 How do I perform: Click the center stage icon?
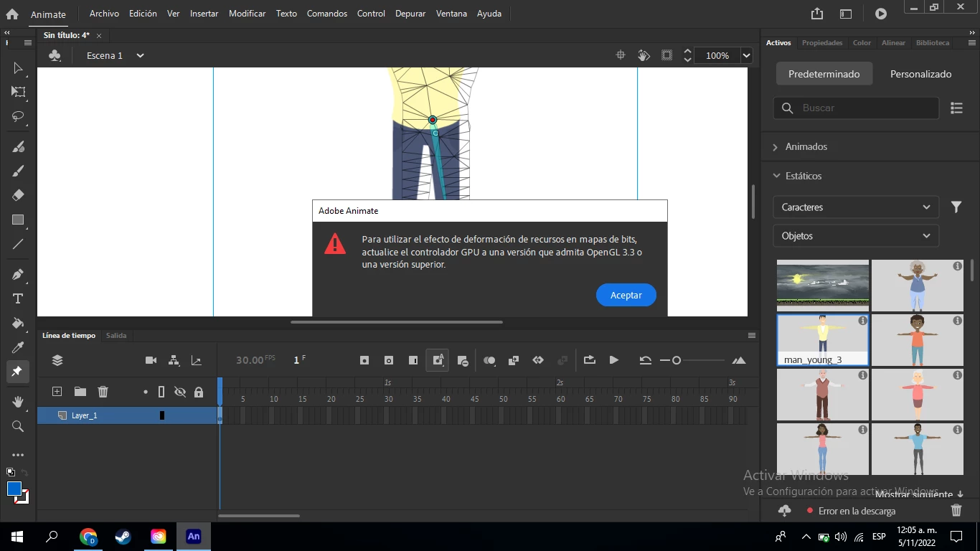[x=621, y=55]
